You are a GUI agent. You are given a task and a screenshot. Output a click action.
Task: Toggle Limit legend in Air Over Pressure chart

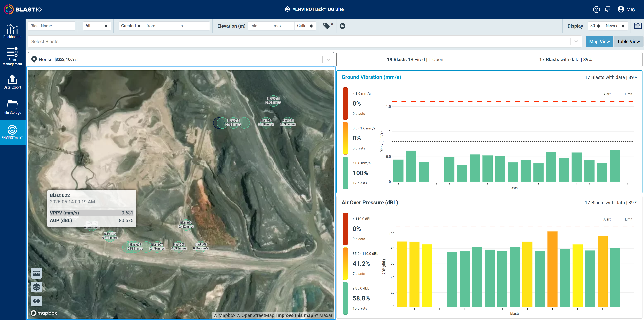623,219
